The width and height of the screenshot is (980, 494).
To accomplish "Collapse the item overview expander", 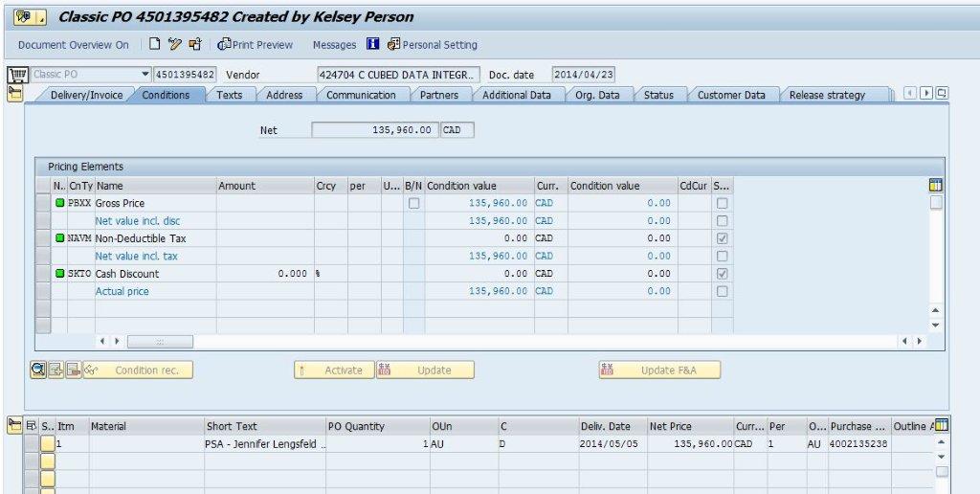I will tap(14, 426).
